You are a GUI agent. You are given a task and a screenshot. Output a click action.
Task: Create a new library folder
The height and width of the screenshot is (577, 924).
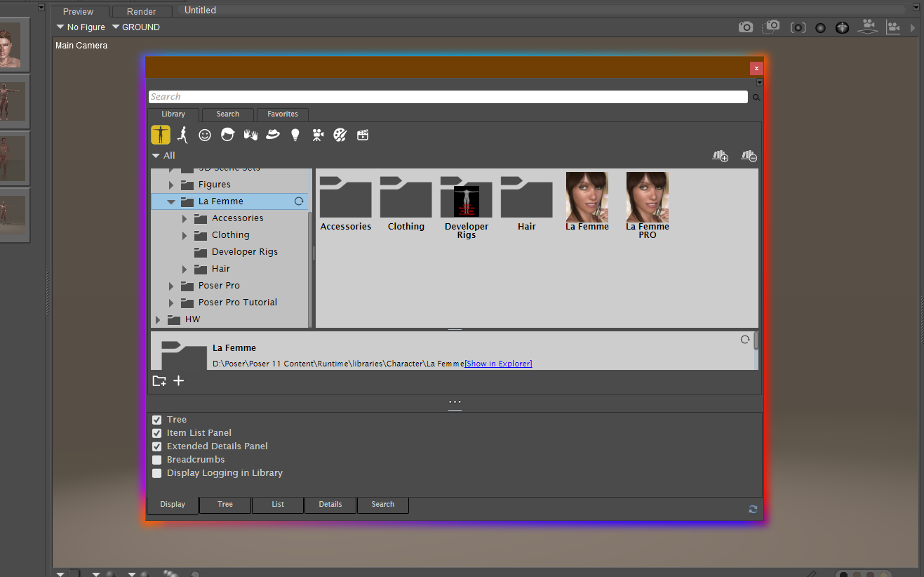click(x=159, y=380)
